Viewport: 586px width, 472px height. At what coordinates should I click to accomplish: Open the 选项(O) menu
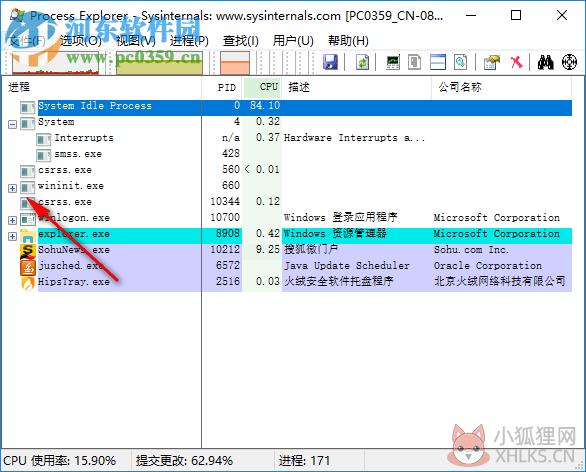coord(81,40)
